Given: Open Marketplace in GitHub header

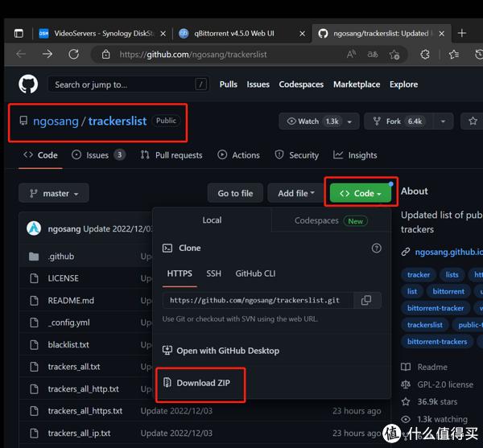Looking at the screenshot, I should click(x=357, y=84).
